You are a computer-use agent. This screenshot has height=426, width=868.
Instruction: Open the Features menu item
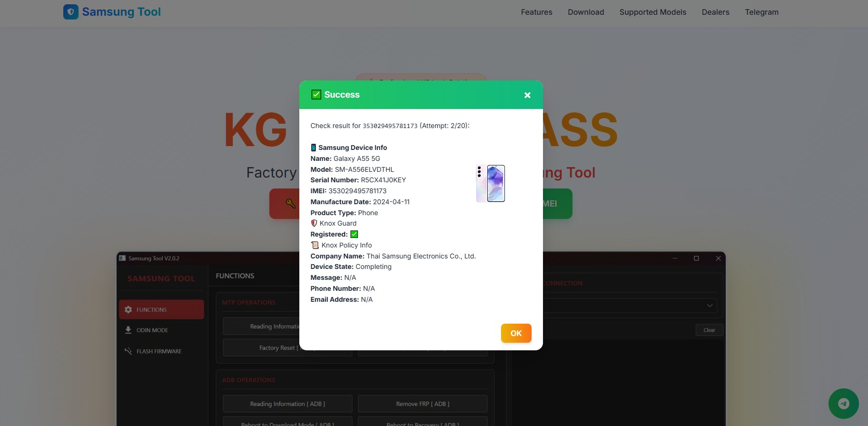pyautogui.click(x=536, y=12)
